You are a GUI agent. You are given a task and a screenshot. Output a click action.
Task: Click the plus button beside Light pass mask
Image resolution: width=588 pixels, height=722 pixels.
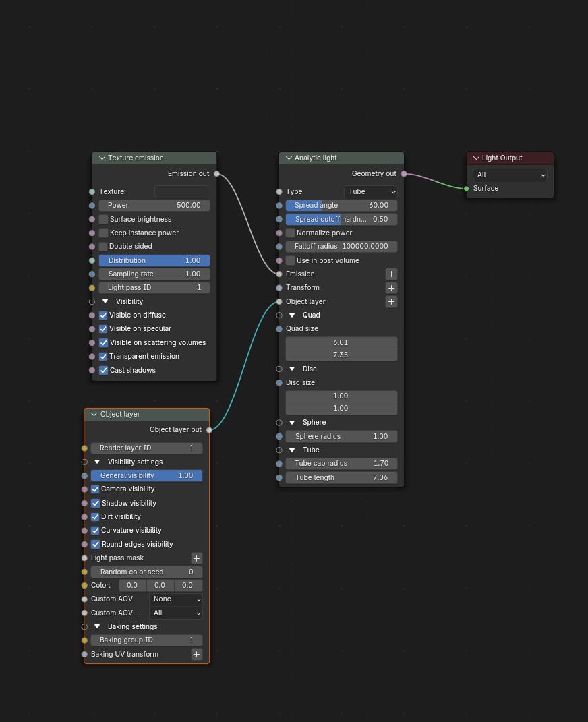coord(197,558)
